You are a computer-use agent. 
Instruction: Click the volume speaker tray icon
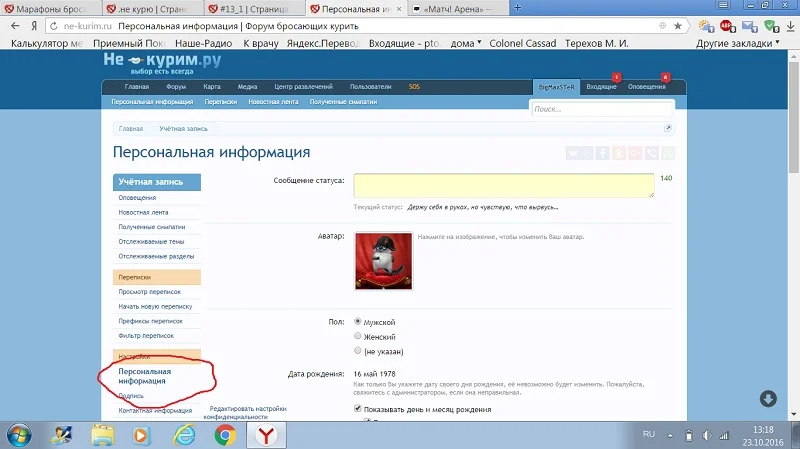click(706, 435)
